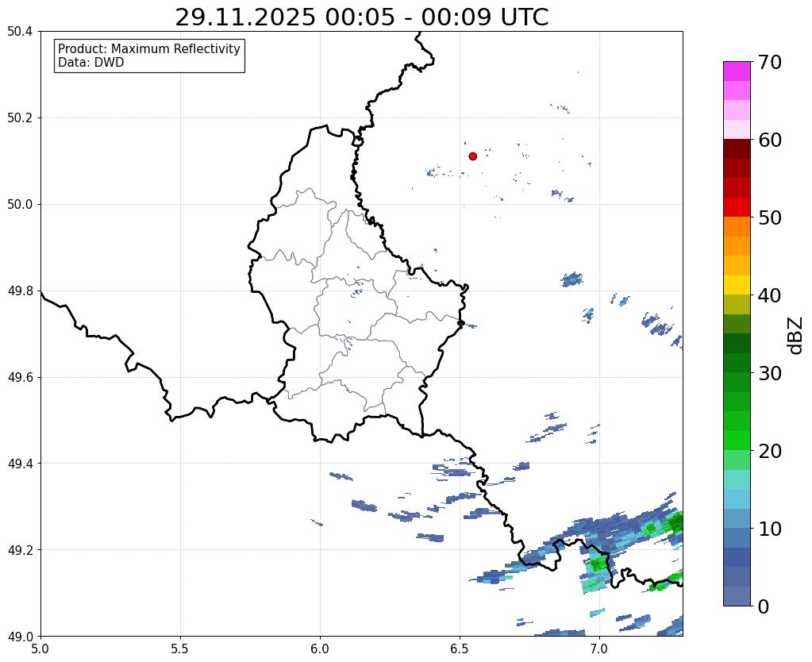
Task: Click the topmost magenta colorbar segment
Action: pos(737,71)
